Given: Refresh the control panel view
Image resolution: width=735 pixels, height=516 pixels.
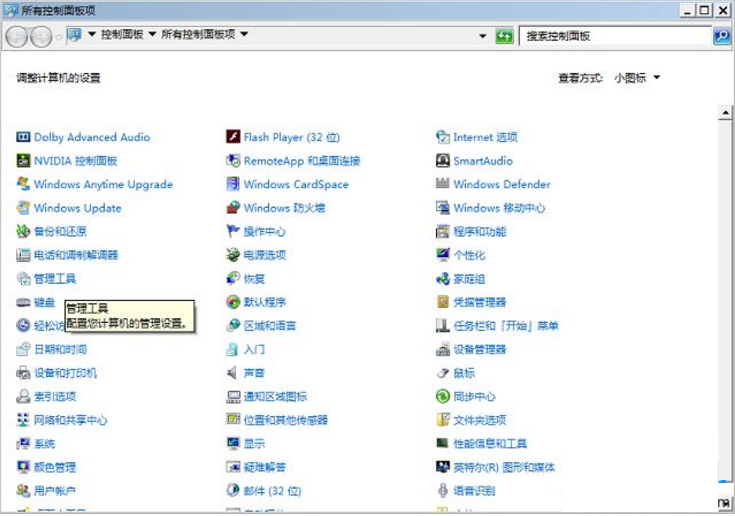Looking at the screenshot, I should coord(504,36).
